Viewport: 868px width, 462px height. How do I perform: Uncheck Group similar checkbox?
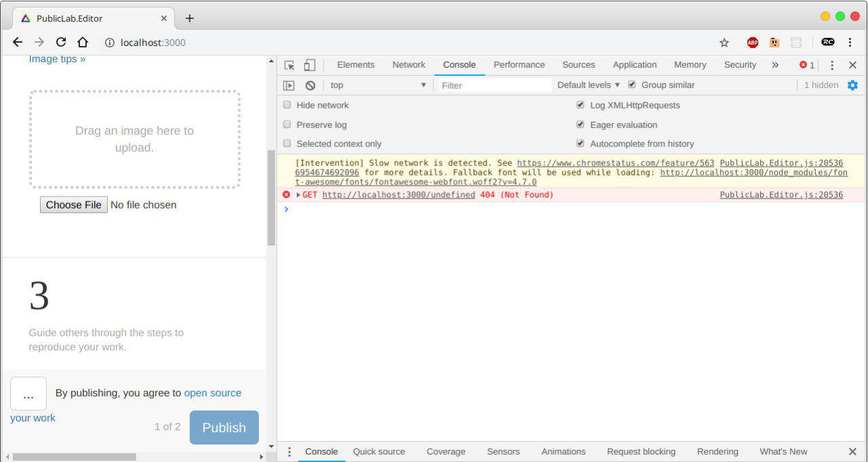[x=632, y=85]
